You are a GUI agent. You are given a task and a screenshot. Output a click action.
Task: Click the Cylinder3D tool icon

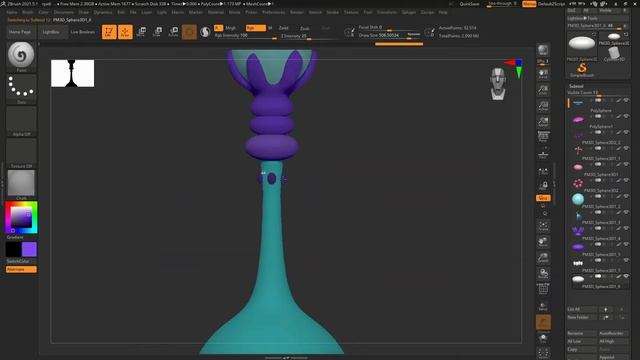(x=613, y=53)
